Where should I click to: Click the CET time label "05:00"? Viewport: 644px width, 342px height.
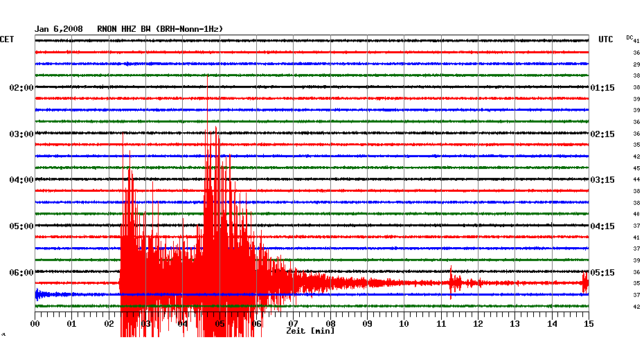click(x=21, y=226)
